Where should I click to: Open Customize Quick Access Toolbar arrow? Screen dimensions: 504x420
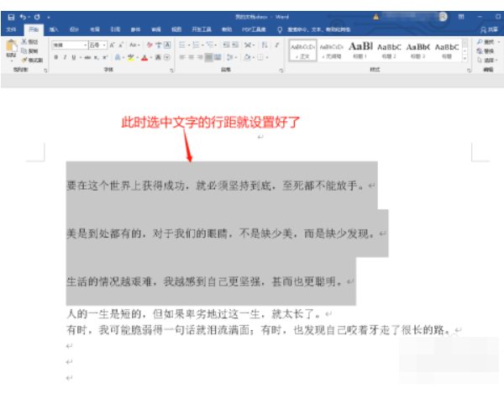[x=49, y=18]
